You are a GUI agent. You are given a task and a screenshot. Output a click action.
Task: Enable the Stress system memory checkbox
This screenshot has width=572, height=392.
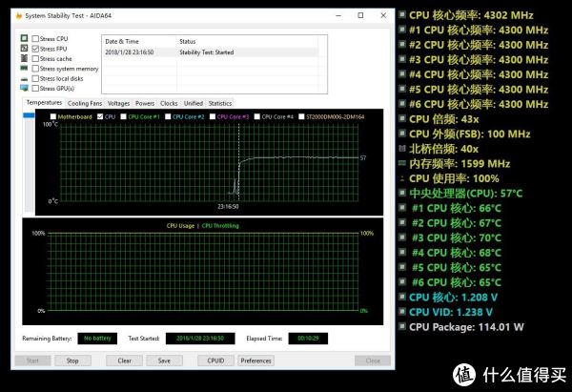click(x=35, y=69)
